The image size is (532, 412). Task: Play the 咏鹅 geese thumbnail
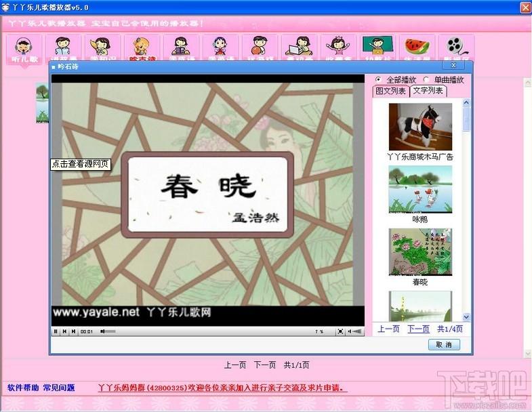click(420, 189)
